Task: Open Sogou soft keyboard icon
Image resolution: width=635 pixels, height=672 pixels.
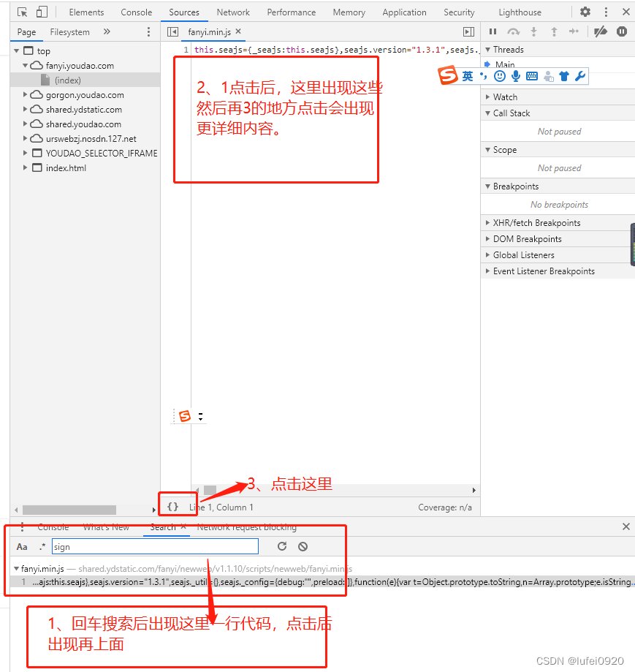Action: (x=532, y=76)
